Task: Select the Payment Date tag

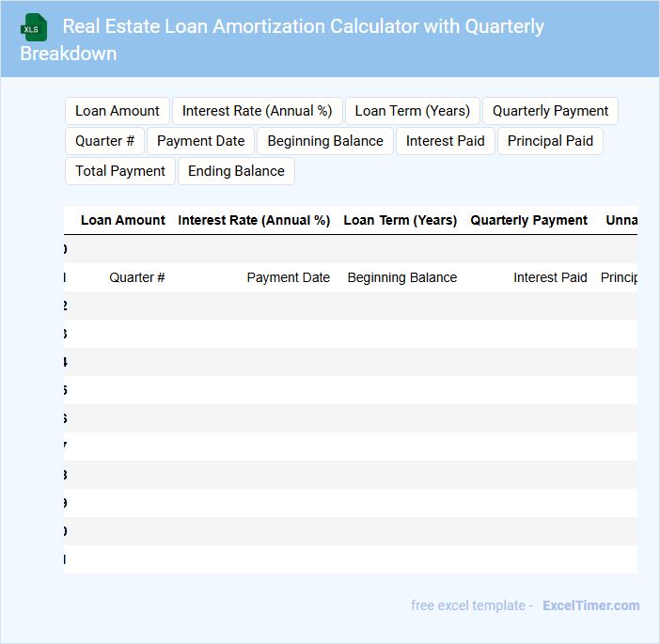Action: [x=200, y=141]
